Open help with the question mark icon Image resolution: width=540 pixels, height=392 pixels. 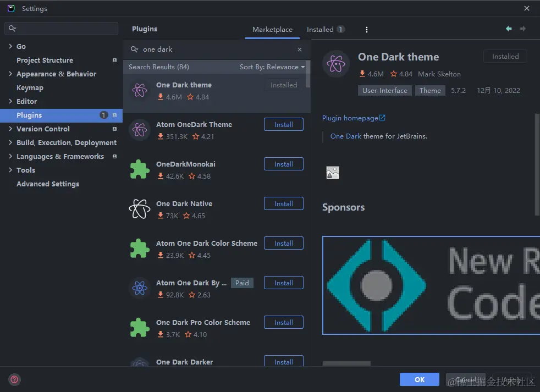point(14,379)
